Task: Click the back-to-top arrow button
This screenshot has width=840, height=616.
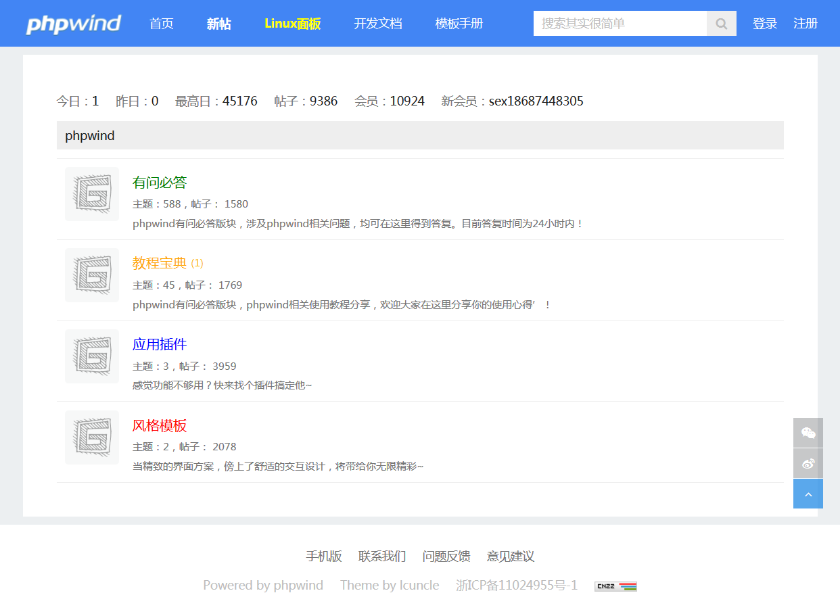Action: (x=808, y=494)
